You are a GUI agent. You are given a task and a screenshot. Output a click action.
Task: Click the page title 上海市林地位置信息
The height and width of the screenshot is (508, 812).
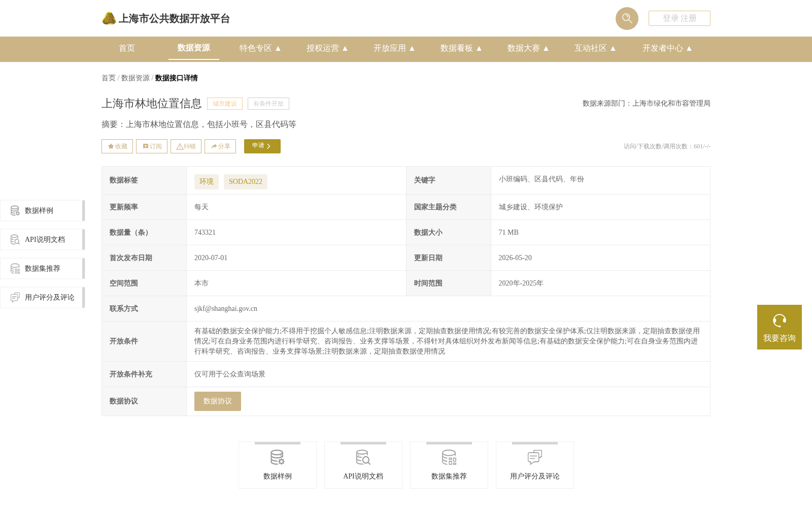[x=152, y=104]
